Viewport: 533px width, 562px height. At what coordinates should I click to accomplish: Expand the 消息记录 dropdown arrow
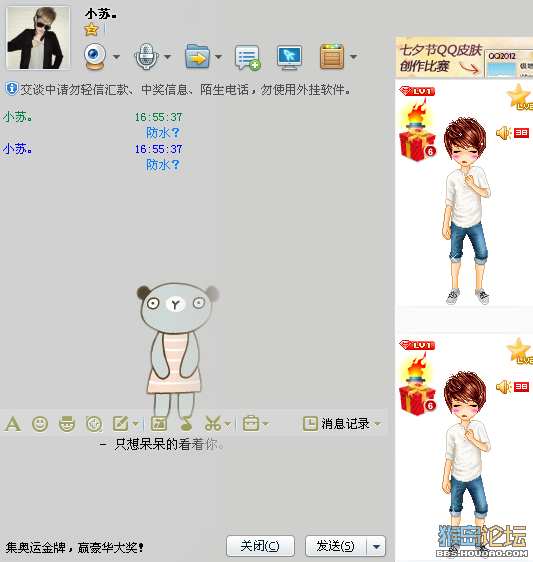[377, 424]
